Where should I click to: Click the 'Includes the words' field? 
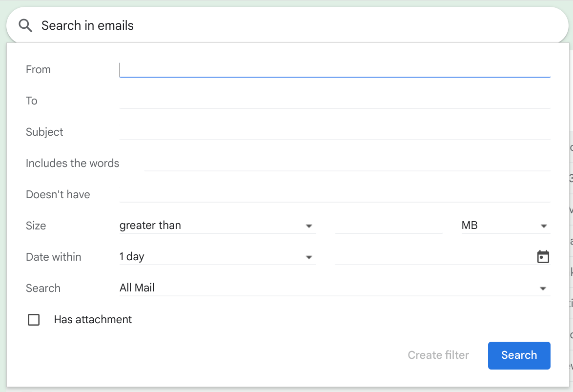347,164
